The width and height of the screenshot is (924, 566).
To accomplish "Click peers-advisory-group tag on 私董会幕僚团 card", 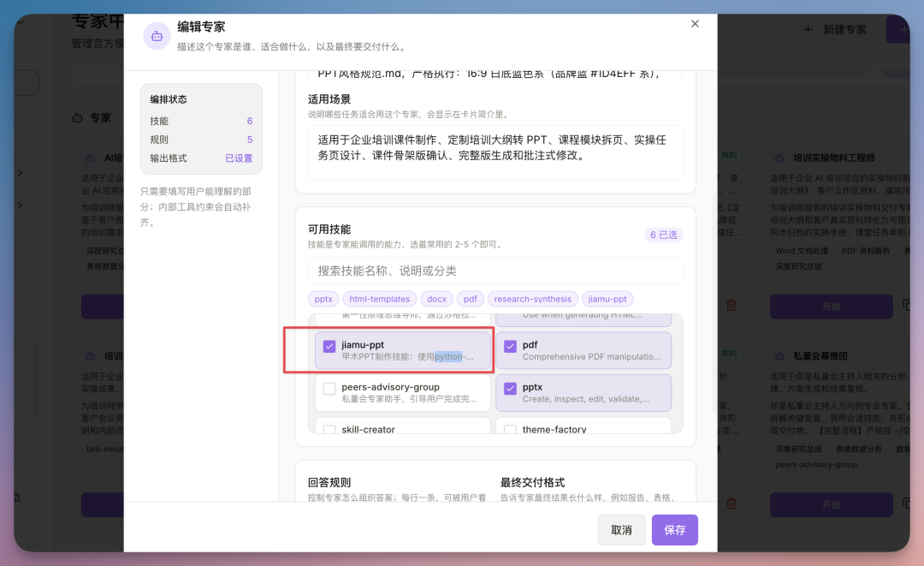I will (x=816, y=465).
